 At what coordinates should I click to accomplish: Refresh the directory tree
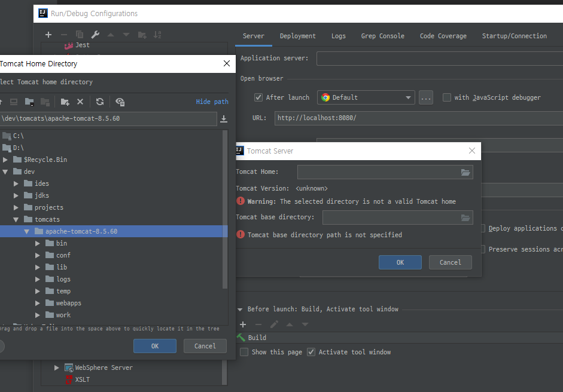coord(100,102)
